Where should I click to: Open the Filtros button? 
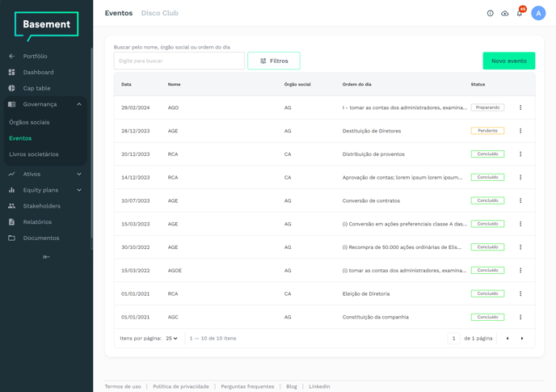(x=274, y=61)
